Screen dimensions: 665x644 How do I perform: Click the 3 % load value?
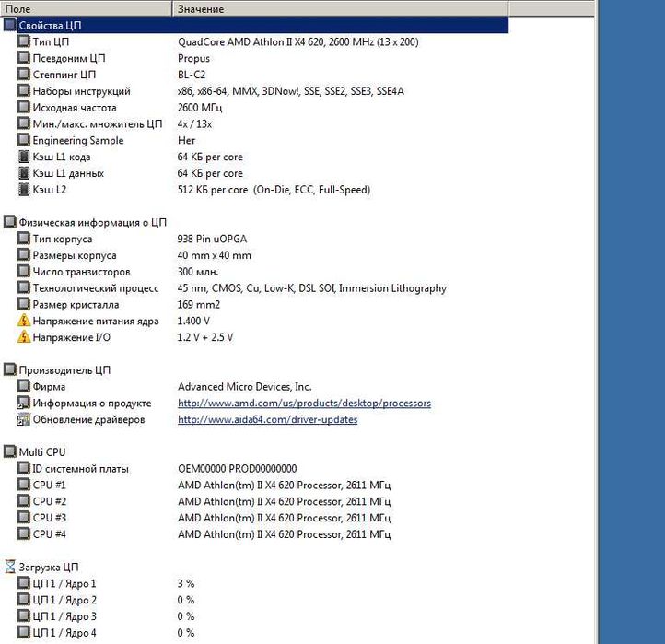pyautogui.click(x=186, y=583)
